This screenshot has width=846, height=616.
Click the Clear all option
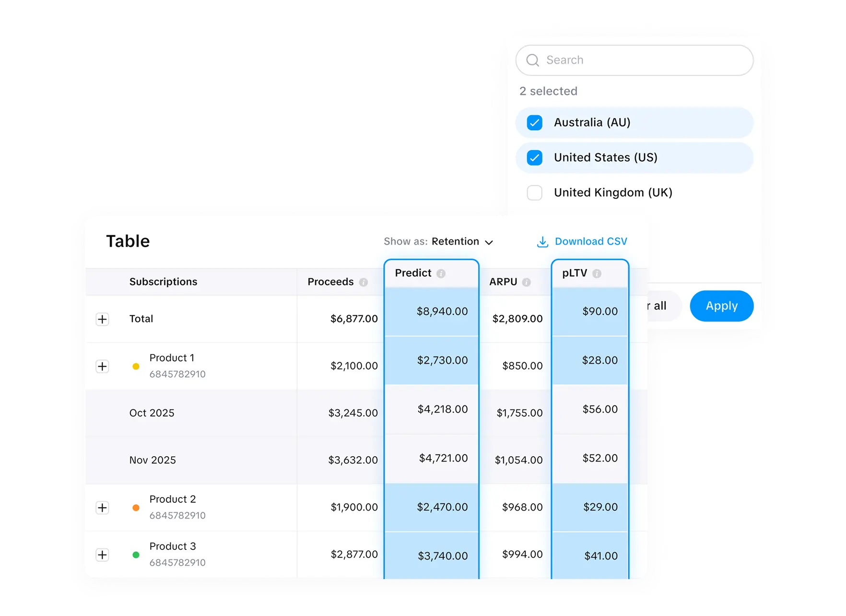tap(657, 306)
